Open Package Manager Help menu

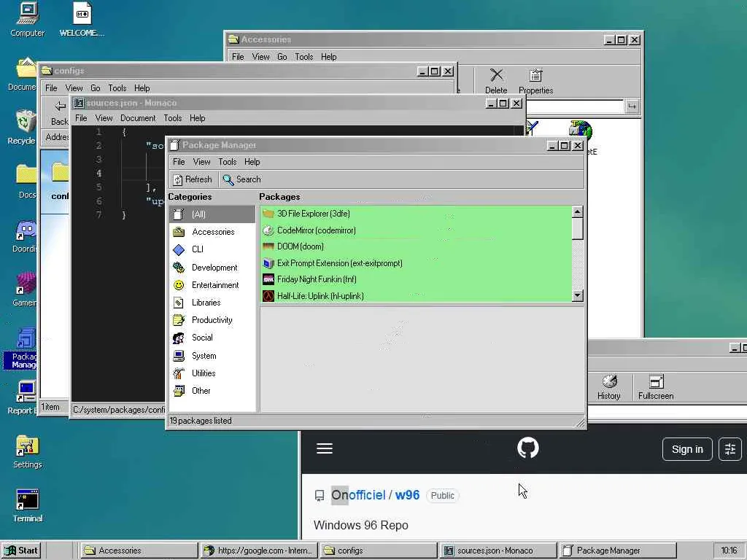[x=252, y=162]
